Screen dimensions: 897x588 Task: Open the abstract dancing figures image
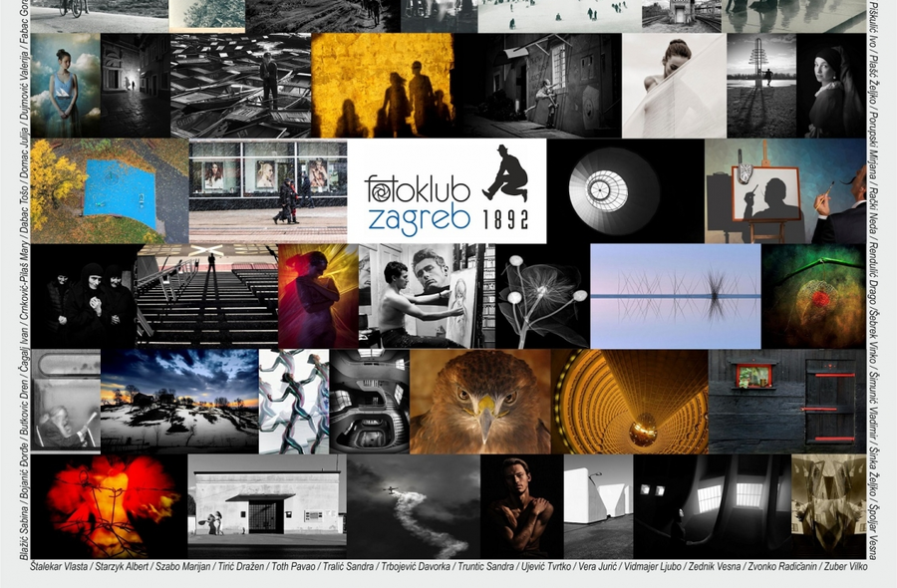coord(295,402)
